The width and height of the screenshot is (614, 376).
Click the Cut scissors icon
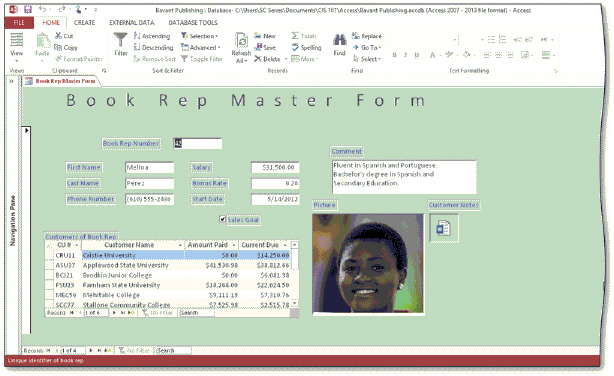click(59, 36)
